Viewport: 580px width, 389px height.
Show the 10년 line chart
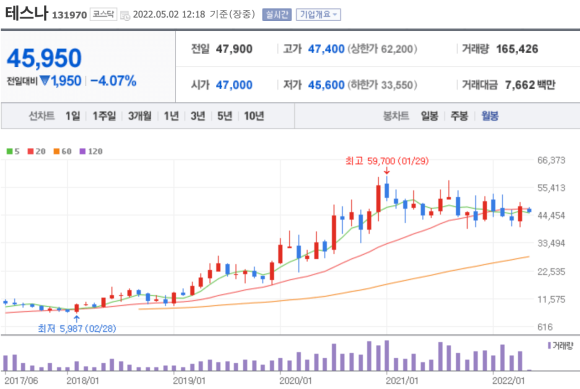(254, 116)
